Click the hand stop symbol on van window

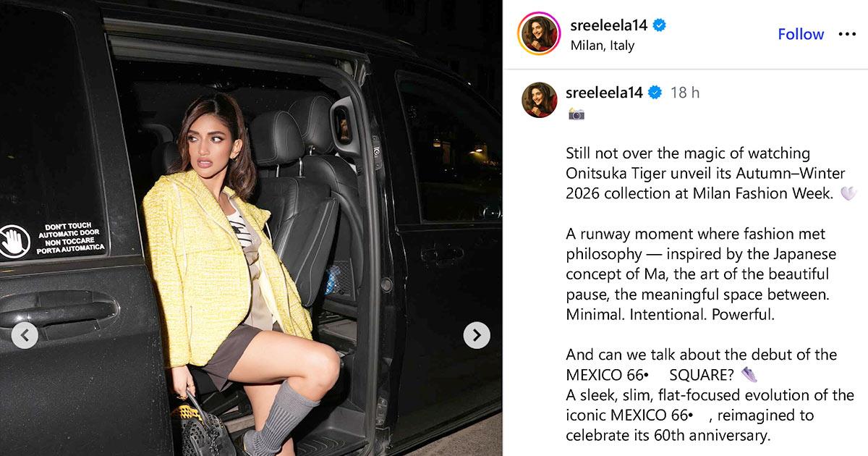[x=14, y=241]
